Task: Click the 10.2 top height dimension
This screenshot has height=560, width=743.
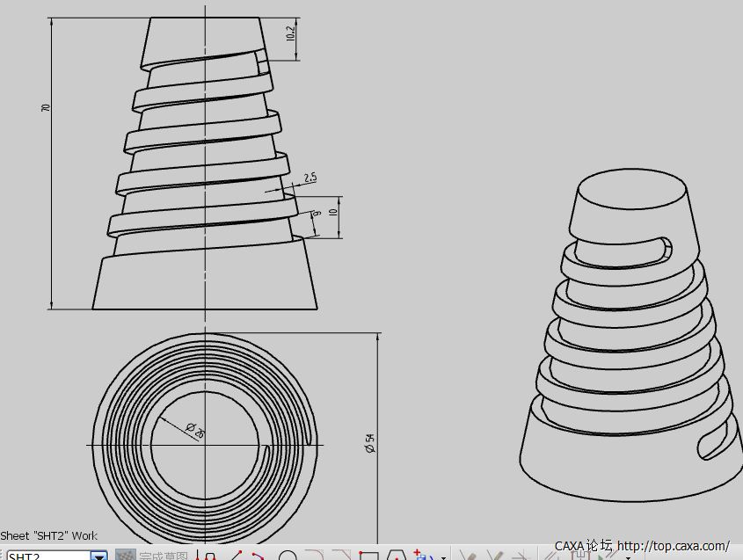Action: pyautogui.click(x=290, y=35)
